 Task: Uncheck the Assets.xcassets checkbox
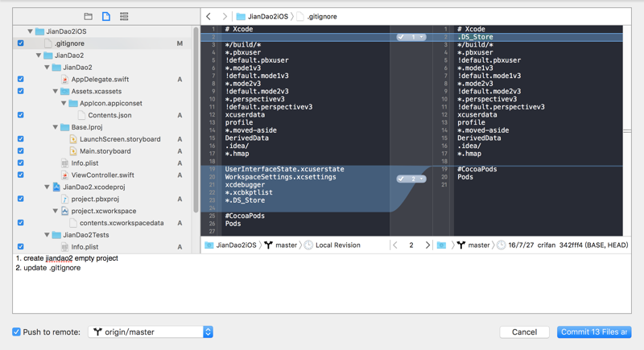coord(21,91)
